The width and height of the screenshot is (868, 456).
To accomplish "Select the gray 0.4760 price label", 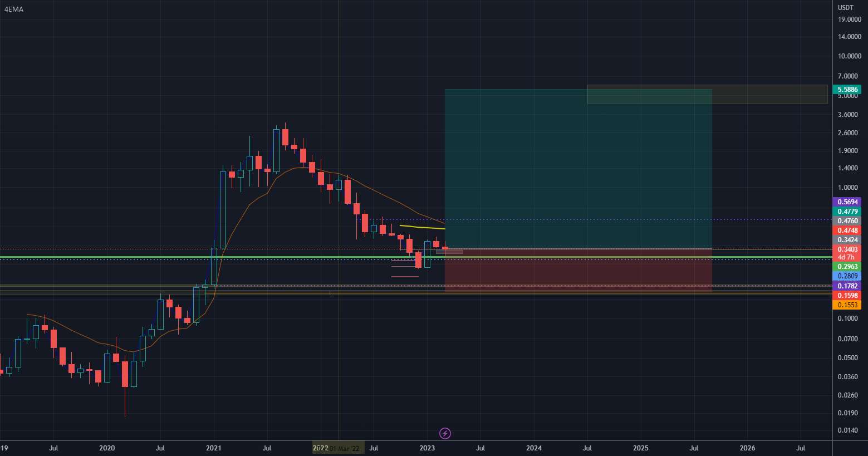I will (x=846, y=221).
